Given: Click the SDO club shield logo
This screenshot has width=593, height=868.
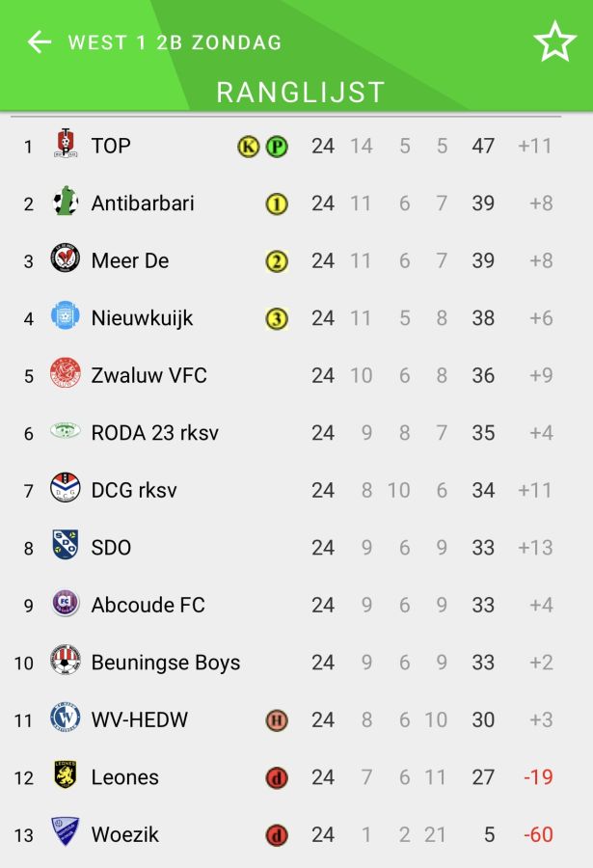Looking at the screenshot, I should click(65, 547).
